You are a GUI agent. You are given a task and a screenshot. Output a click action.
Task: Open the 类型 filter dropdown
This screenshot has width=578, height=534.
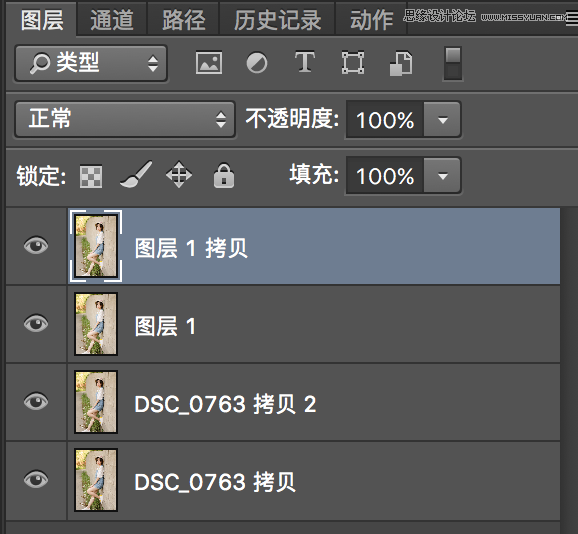(91, 63)
